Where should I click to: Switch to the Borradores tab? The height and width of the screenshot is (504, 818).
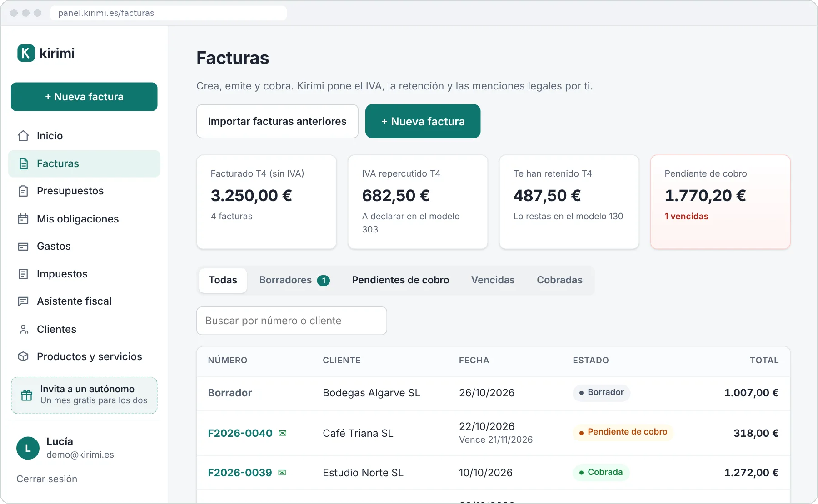click(x=294, y=280)
